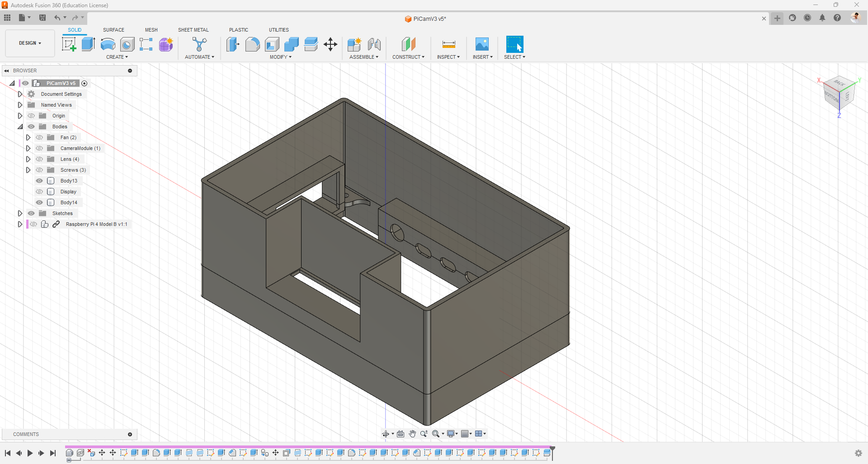Screen dimensions: 868x464
Task: Show the Origin folder
Action: coord(31,116)
